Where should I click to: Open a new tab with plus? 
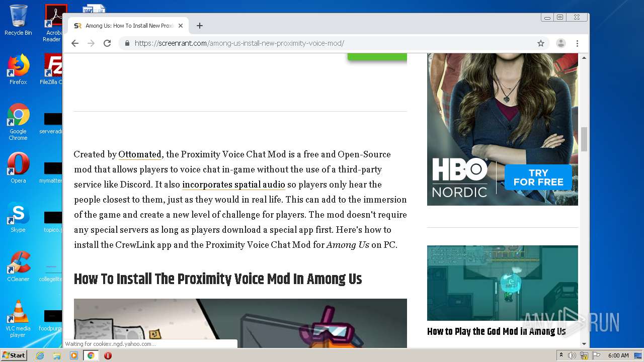(x=200, y=26)
